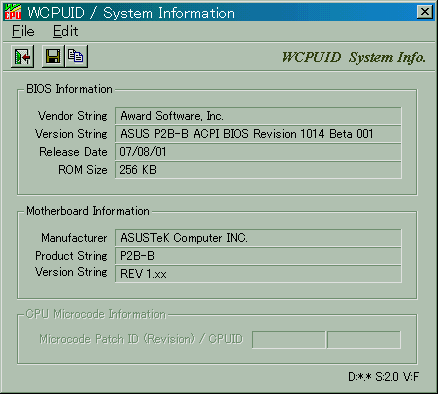The image size is (438, 394).
Task: Click the motherboard version REV 1.xx field
Action: [258, 274]
